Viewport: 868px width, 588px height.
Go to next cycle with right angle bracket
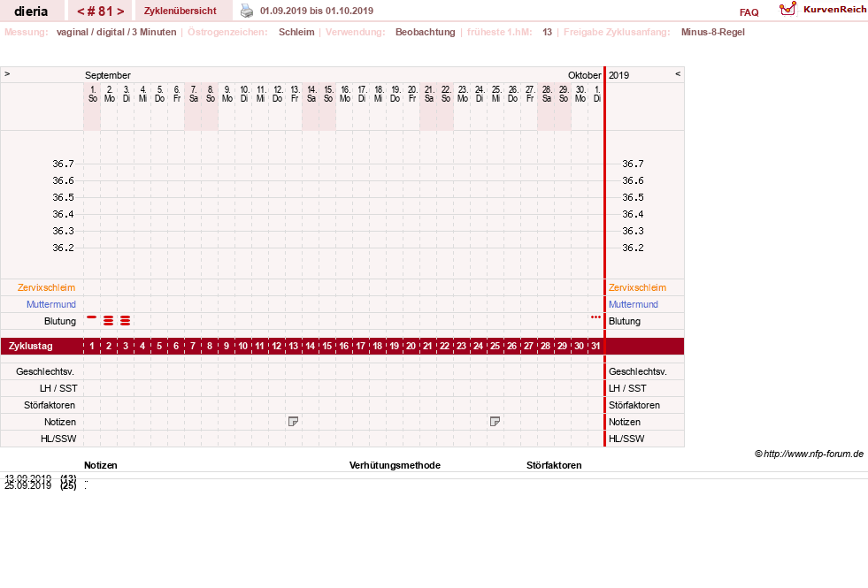click(120, 11)
